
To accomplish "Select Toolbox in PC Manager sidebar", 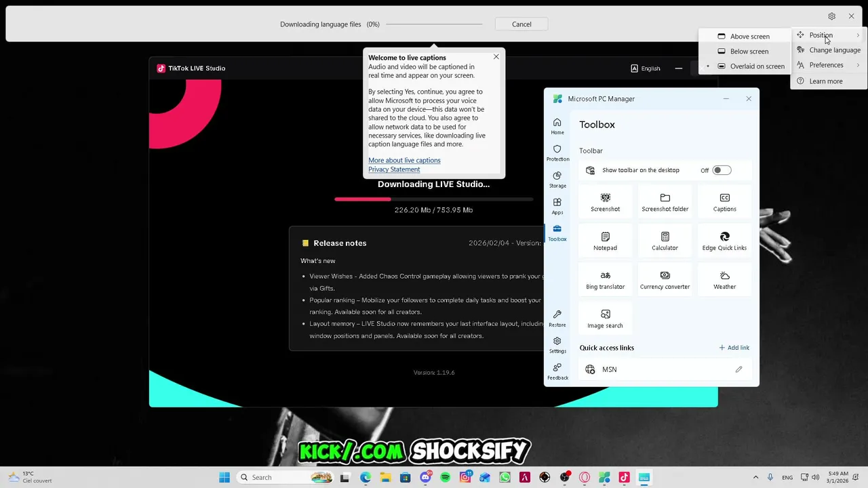I will click(x=557, y=232).
